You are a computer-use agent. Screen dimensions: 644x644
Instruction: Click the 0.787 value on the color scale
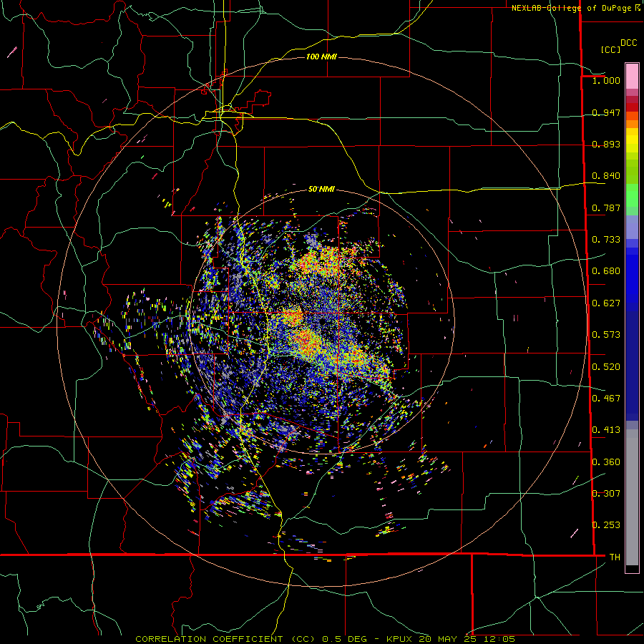click(x=606, y=208)
